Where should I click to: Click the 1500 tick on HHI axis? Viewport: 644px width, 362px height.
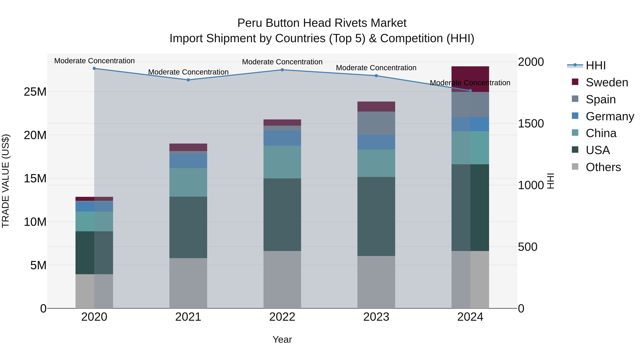click(x=531, y=124)
